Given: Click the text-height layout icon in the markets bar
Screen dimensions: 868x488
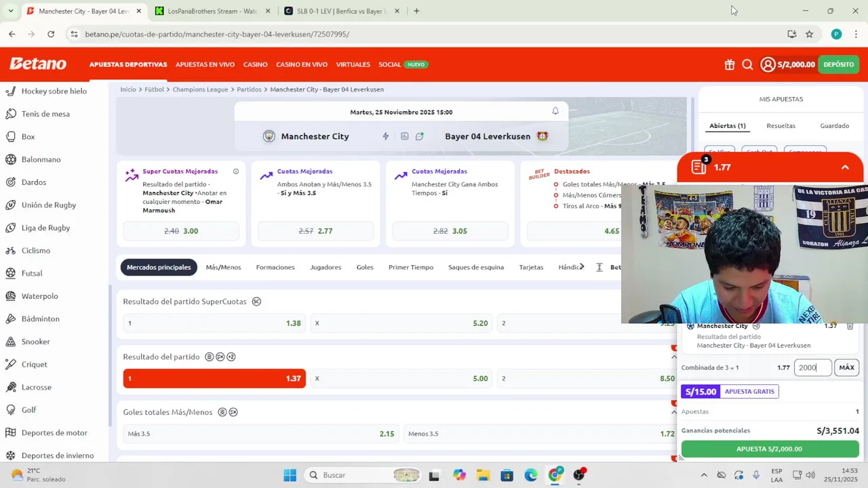Looking at the screenshot, I should click(x=599, y=267).
